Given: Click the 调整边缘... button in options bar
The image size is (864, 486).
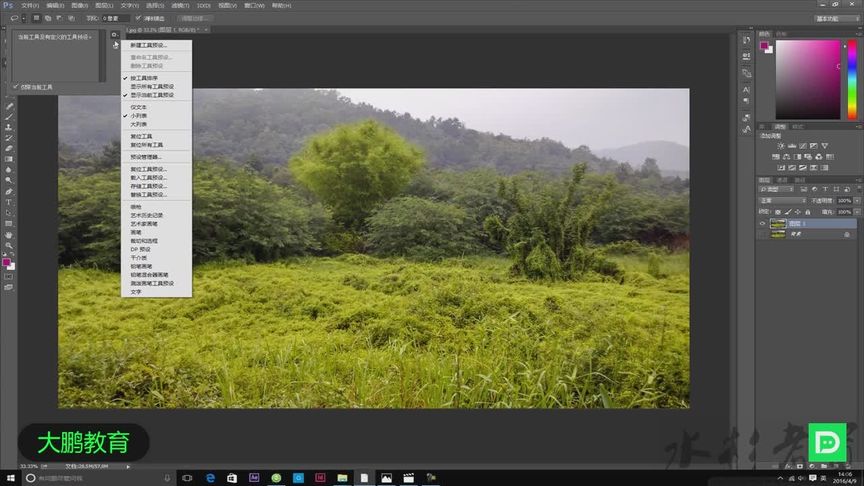Looking at the screenshot, I should click(195, 18).
